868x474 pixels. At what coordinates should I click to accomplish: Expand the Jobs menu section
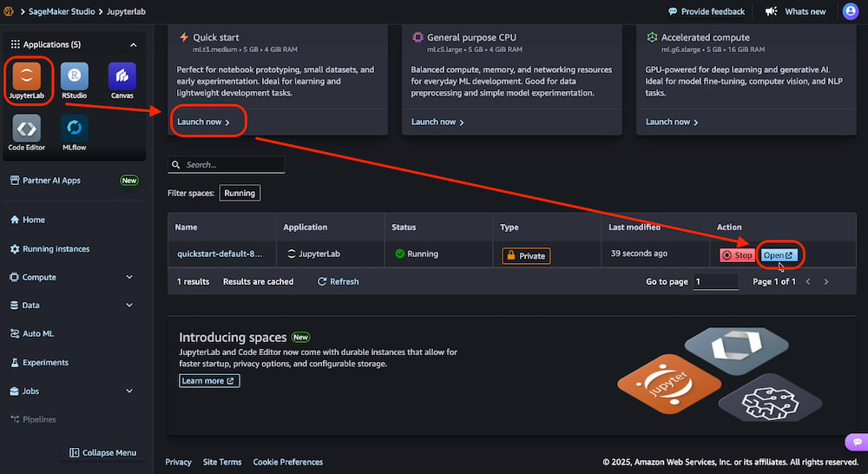tap(129, 391)
